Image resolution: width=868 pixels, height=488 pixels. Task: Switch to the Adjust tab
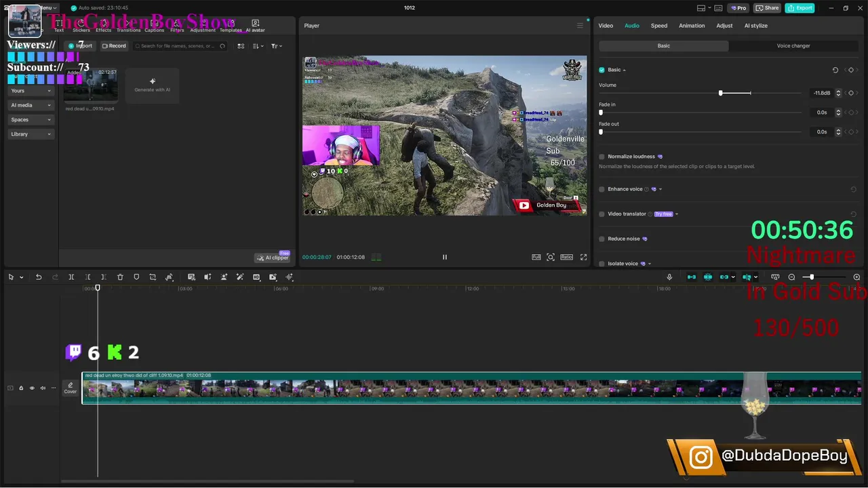(724, 26)
